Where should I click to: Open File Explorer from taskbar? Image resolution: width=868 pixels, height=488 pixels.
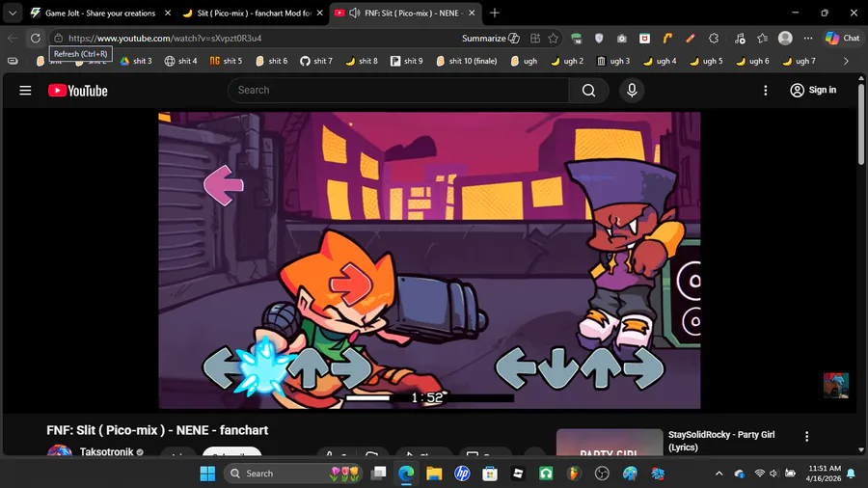(434, 474)
